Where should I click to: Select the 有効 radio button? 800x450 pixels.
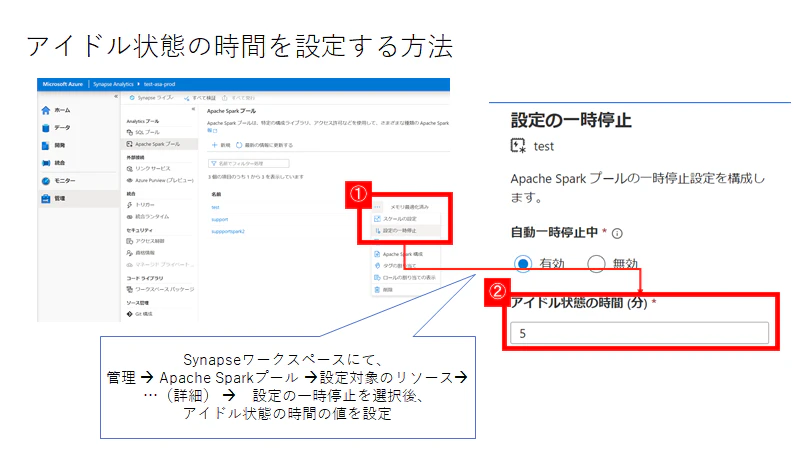[522, 264]
